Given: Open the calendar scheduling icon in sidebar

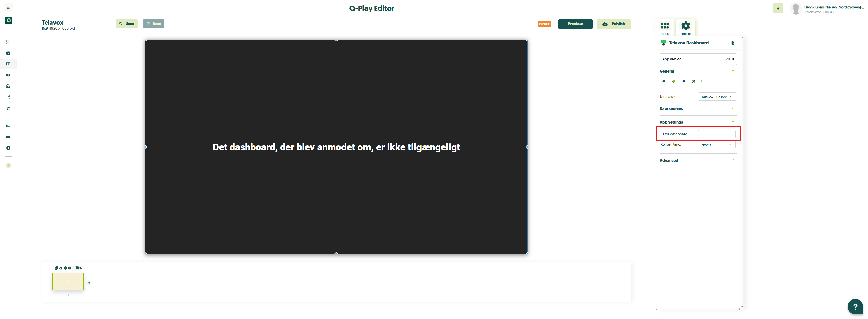Looking at the screenshot, I should tap(8, 109).
